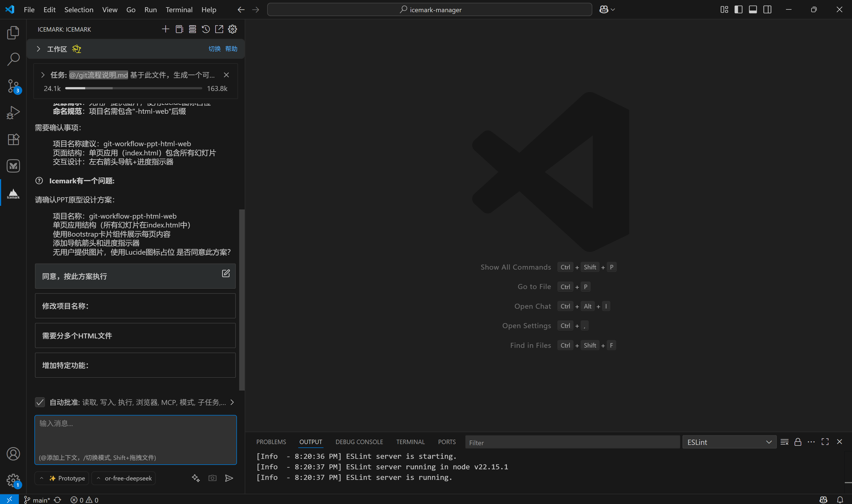
Task: Open the Selection menu
Action: click(79, 9)
